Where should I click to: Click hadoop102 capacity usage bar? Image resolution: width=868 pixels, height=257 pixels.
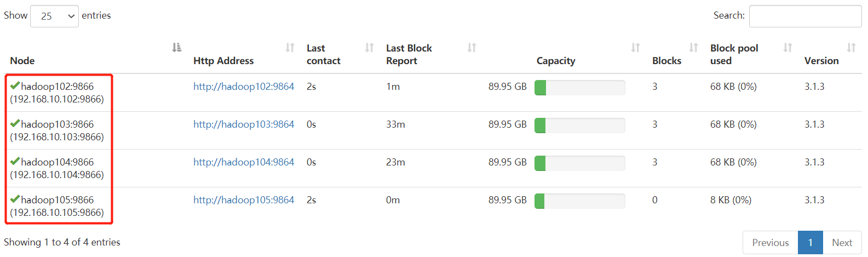point(579,87)
